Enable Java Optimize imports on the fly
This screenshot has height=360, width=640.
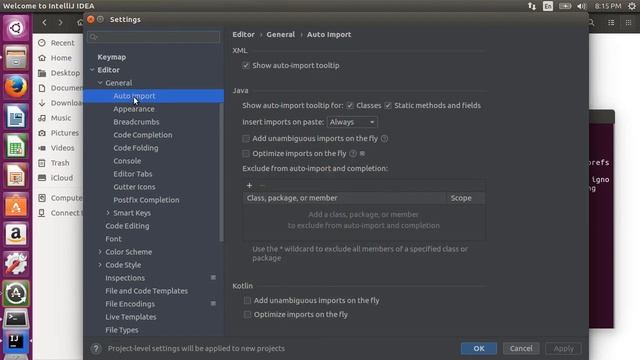(246, 153)
